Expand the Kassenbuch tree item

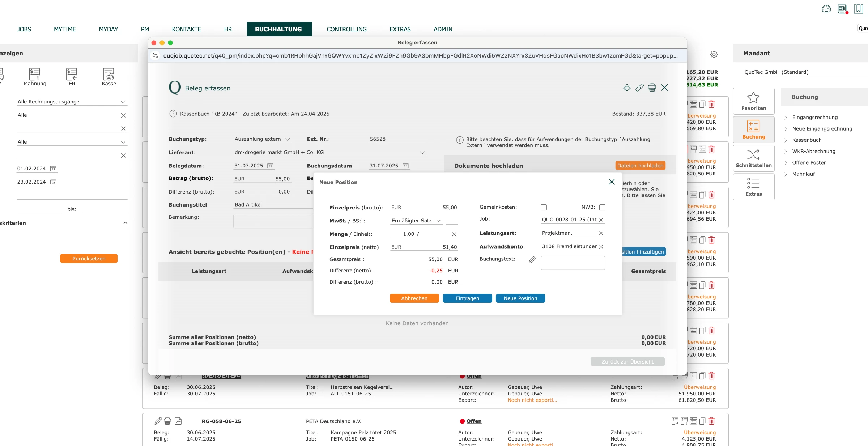coord(807,140)
